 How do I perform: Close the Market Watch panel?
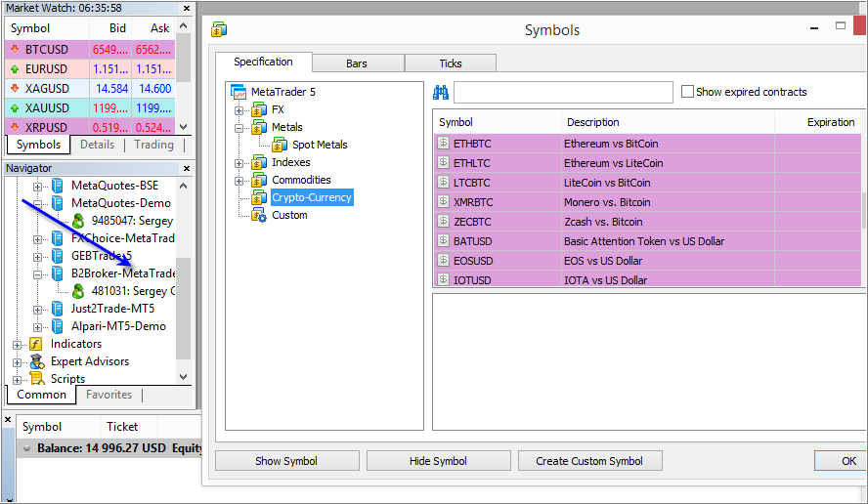[x=187, y=8]
